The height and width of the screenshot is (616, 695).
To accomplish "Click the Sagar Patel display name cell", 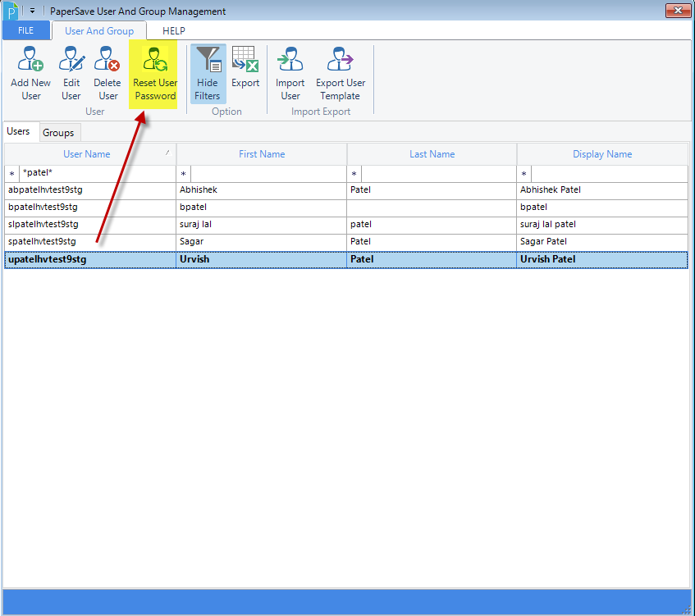I will [x=602, y=243].
